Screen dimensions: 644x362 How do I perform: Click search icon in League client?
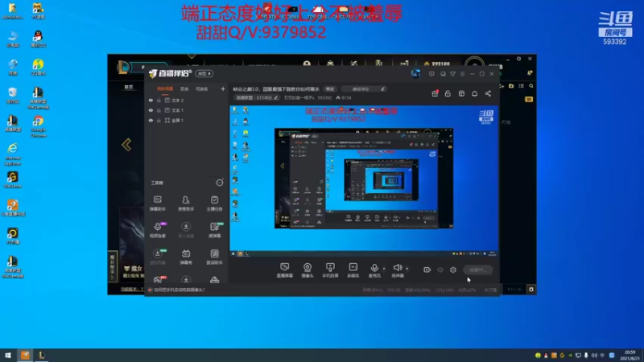(x=531, y=86)
